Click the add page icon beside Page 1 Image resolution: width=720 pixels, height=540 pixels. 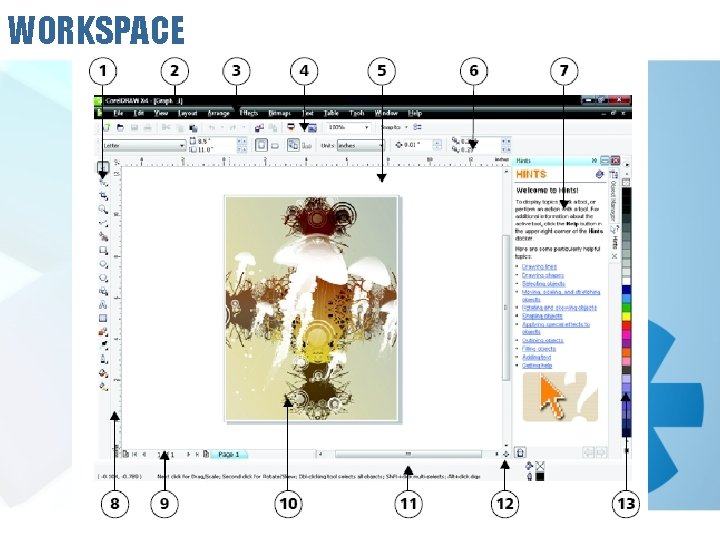pos(206,454)
